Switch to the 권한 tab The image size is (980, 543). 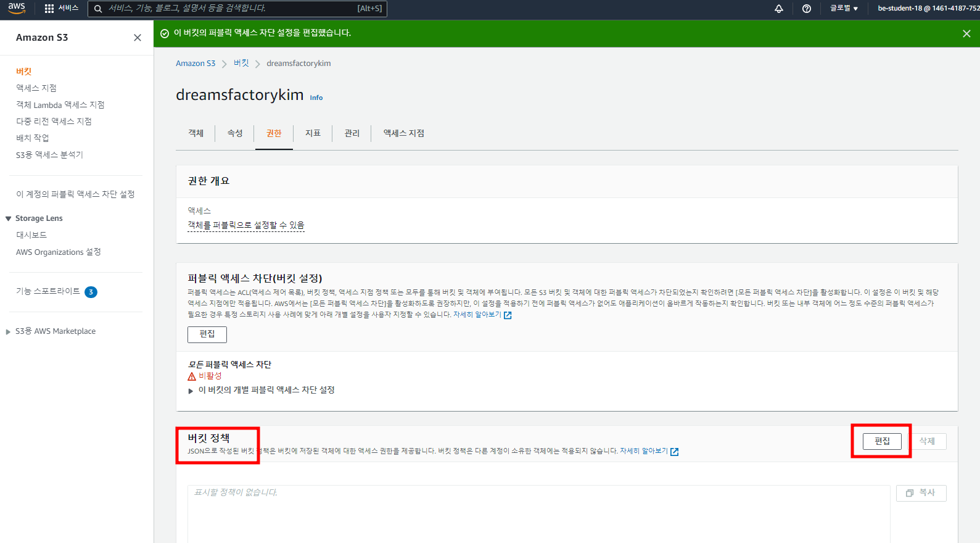point(274,133)
